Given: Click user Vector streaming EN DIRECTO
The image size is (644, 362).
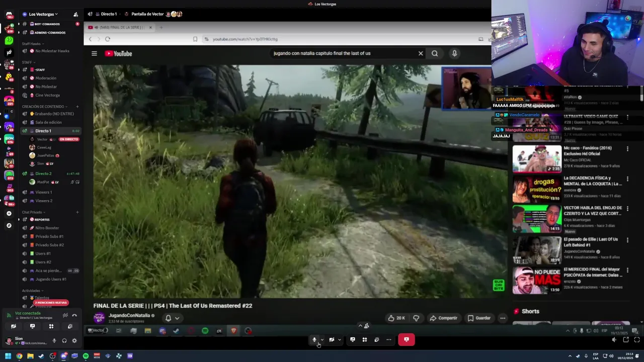Looking at the screenshot, I should (54, 139).
